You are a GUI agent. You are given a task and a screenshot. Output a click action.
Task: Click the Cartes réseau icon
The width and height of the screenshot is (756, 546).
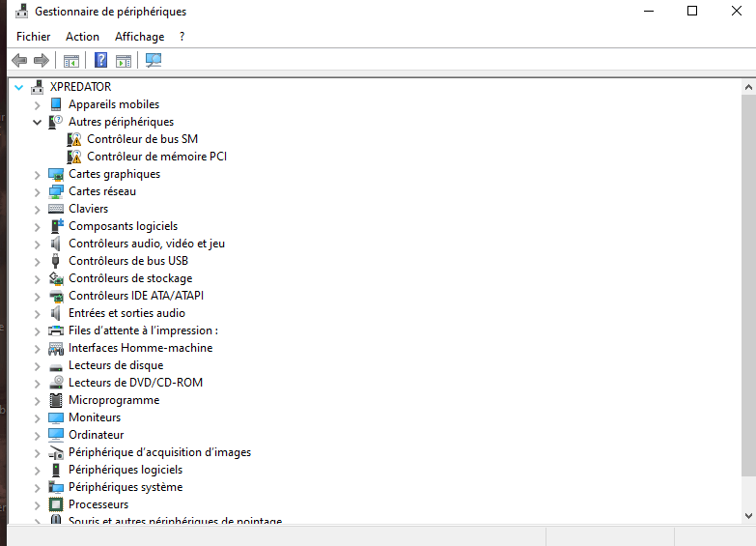[56, 191]
